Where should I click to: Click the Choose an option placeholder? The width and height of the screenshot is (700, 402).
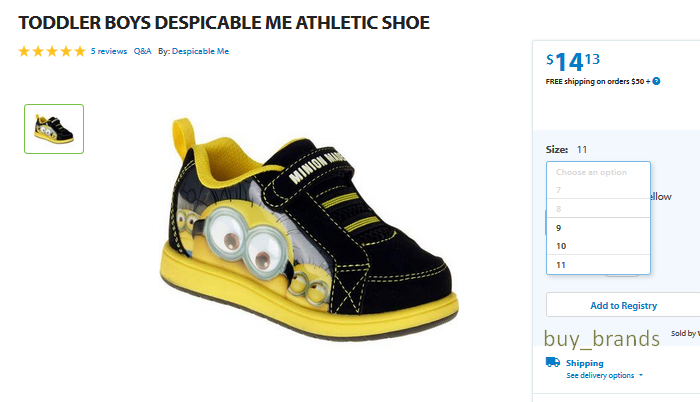point(592,172)
